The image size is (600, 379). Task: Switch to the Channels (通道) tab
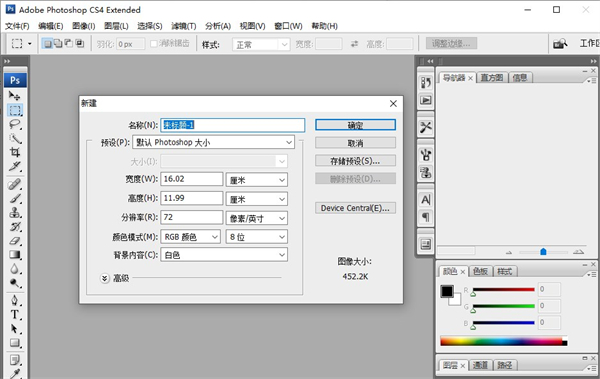480,365
